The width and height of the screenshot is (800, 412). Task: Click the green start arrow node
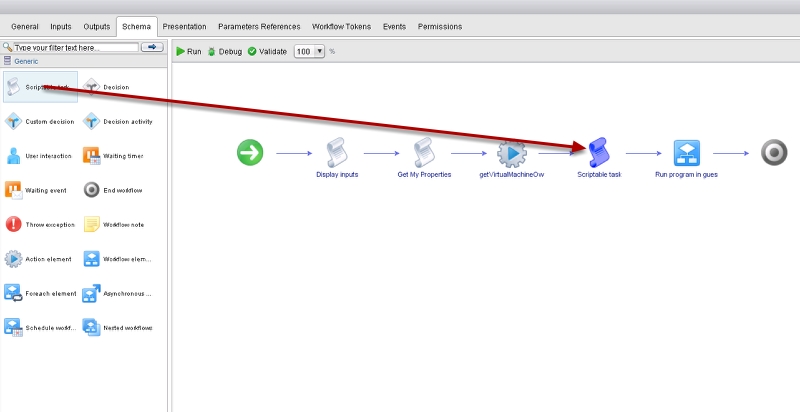coord(250,153)
